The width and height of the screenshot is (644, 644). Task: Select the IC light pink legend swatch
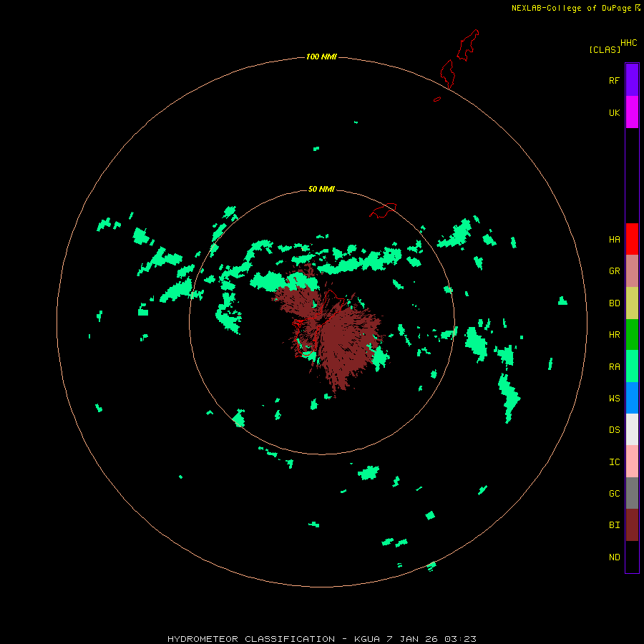coord(632,462)
